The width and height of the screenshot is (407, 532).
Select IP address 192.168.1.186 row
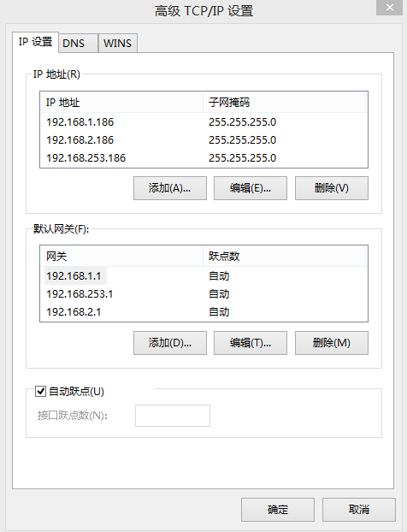point(203,122)
